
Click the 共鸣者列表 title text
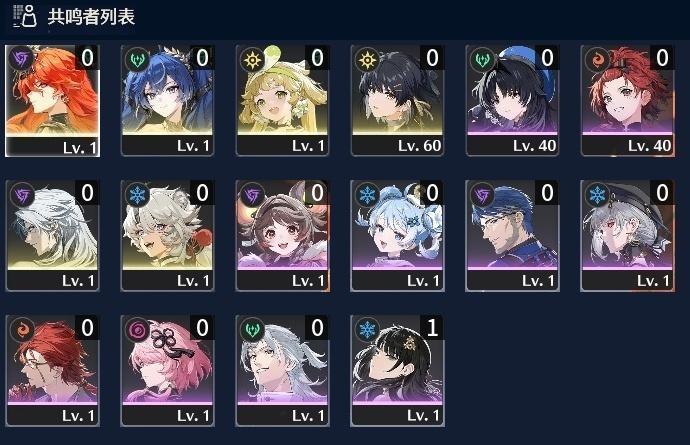click(x=91, y=17)
